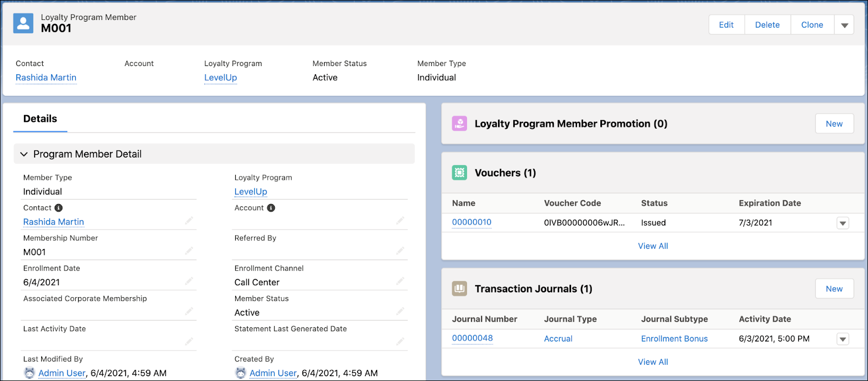View all Transaction Journals
Viewport: 868px width, 381px height.
point(653,362)
